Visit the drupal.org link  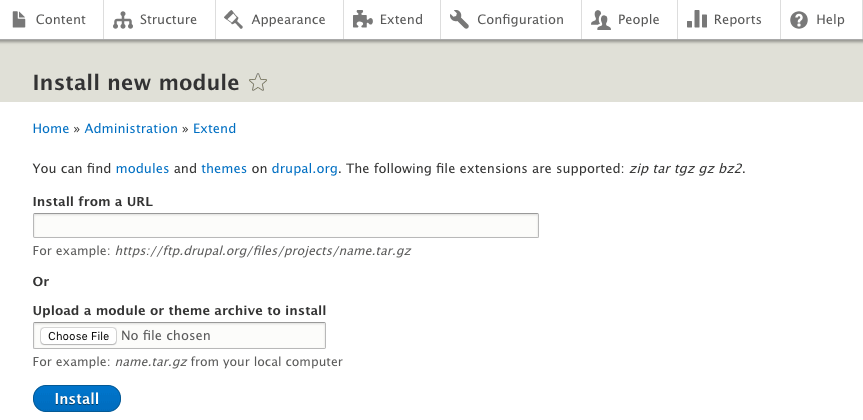click(x=305, y=168)
